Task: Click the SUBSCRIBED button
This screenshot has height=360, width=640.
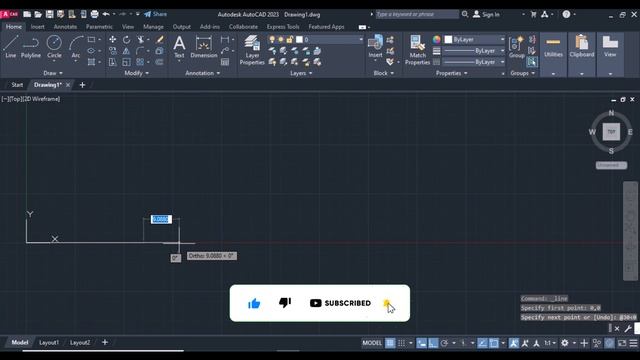Action: pos(340,303)
